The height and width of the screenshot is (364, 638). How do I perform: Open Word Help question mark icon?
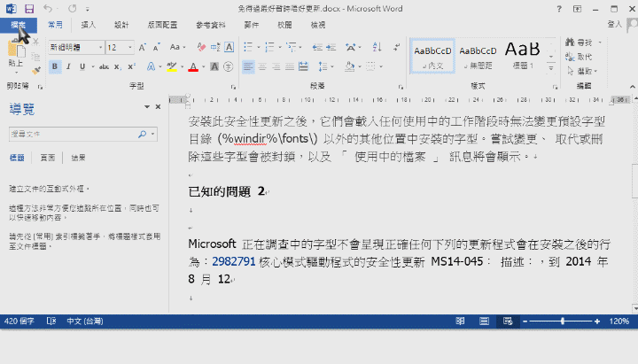[x=559, y=9]
